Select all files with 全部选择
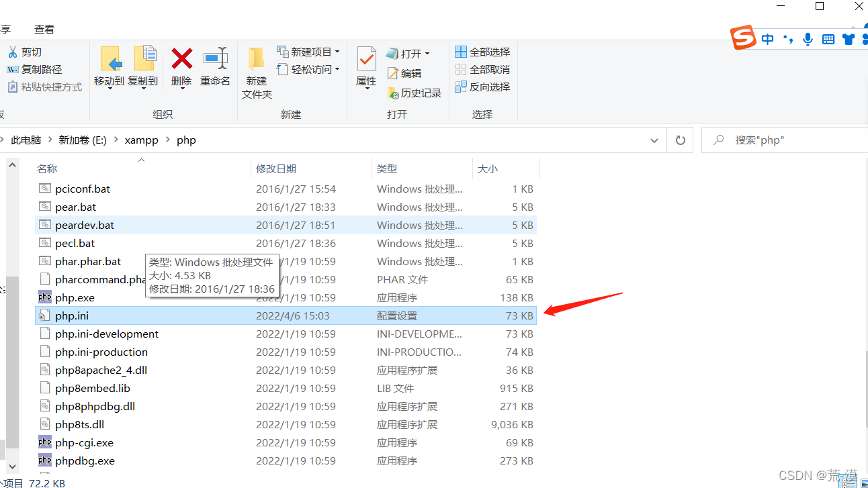The image size is (868, 488). [482, 51]
